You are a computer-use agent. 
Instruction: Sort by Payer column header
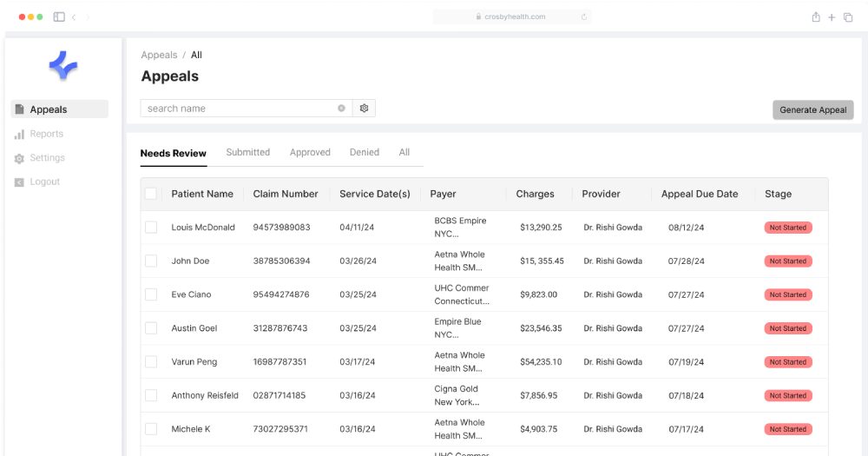[443, 194]
